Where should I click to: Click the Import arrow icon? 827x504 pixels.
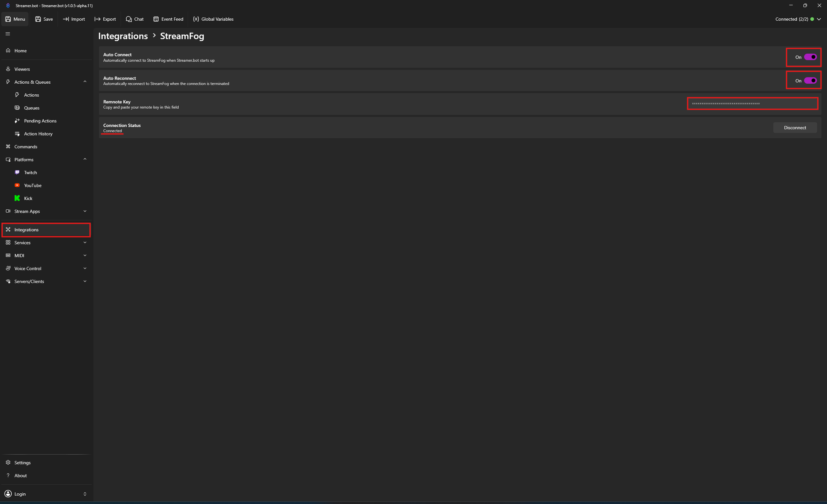click(x=66, y=19)
